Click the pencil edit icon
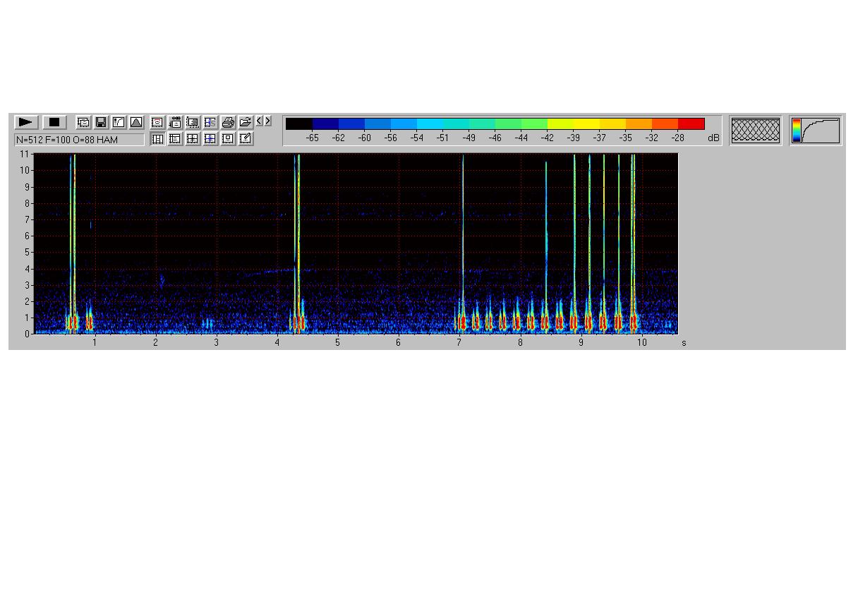The image size is (858, 616). (245, 139)
